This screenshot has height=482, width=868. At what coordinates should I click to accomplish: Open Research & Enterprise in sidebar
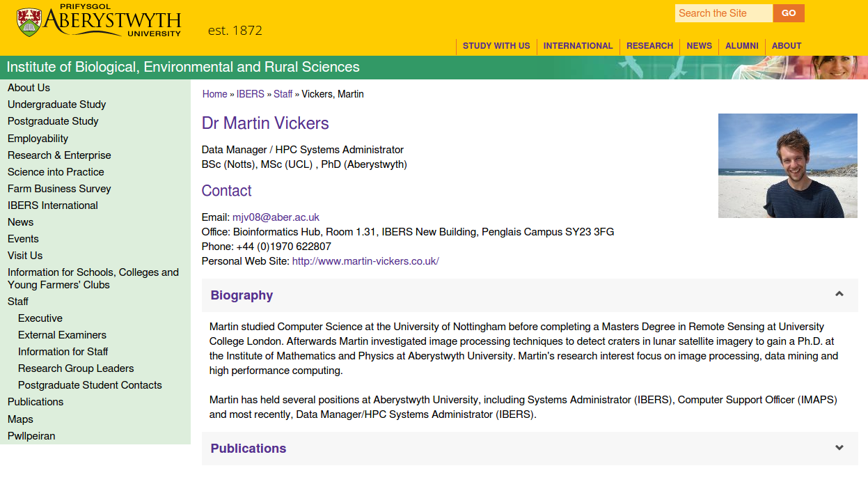59,155
